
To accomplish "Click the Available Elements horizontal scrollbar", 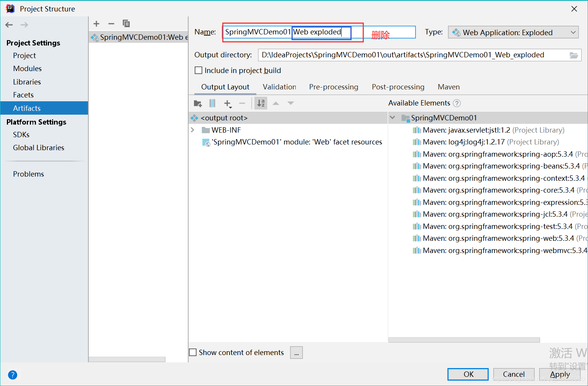I will click(x=464, y=340).
